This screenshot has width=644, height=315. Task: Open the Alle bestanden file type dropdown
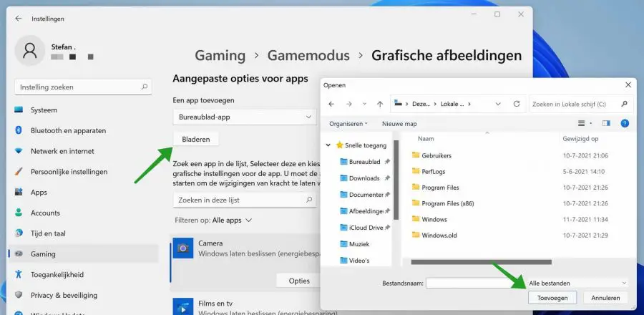pyautogui.click(x=578, y=283)
